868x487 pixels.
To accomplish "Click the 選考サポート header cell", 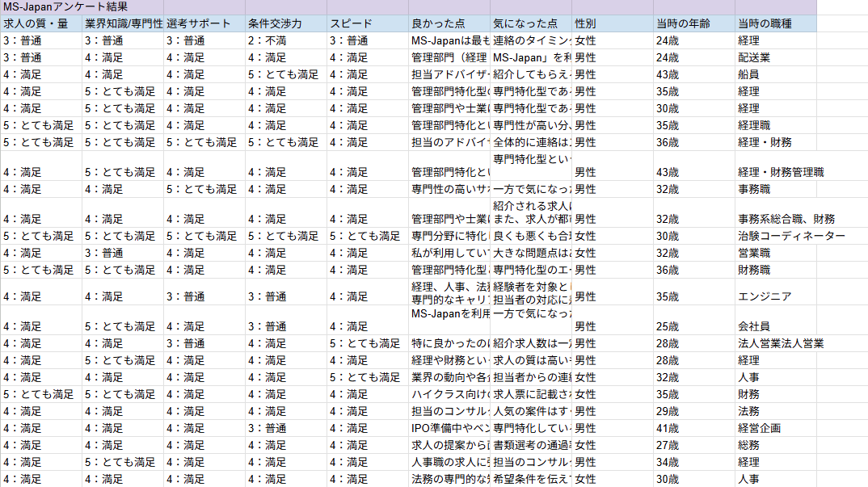I will pyautogui.click(x=204, y=23).
